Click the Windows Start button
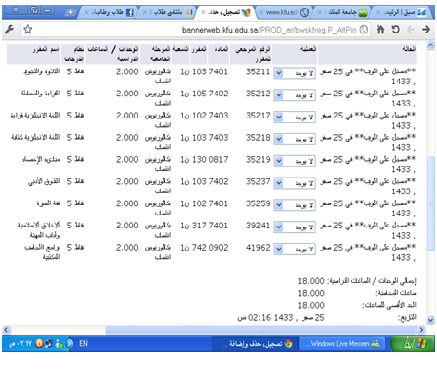Image resolution: width=437 pixels, height=380 pixels. (x=413, y=344)
